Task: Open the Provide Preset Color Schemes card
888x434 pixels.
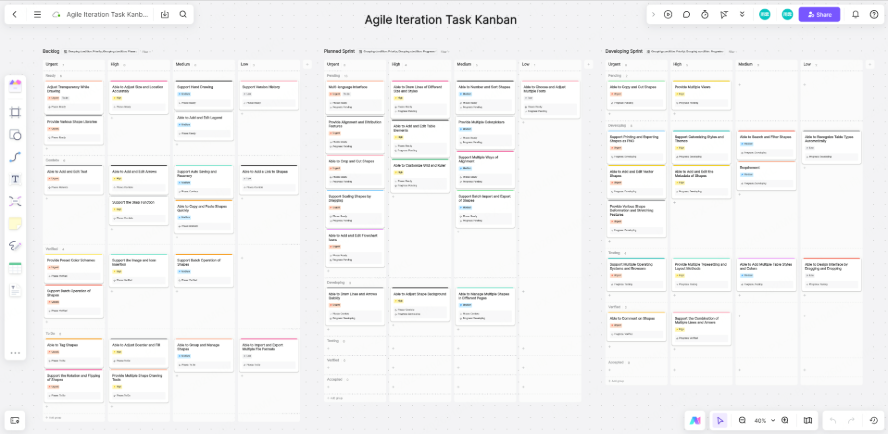Action: pyautogui.click(x=74, y=268)
